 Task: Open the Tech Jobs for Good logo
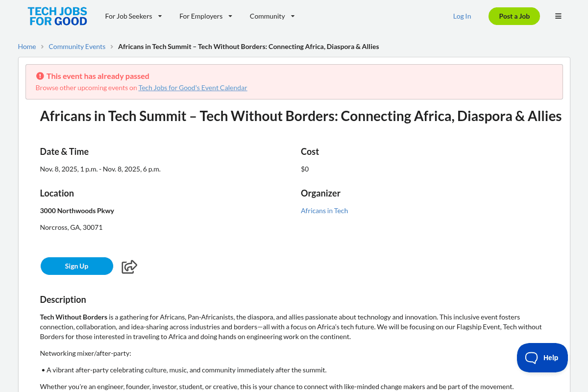[x=57, y=16]
